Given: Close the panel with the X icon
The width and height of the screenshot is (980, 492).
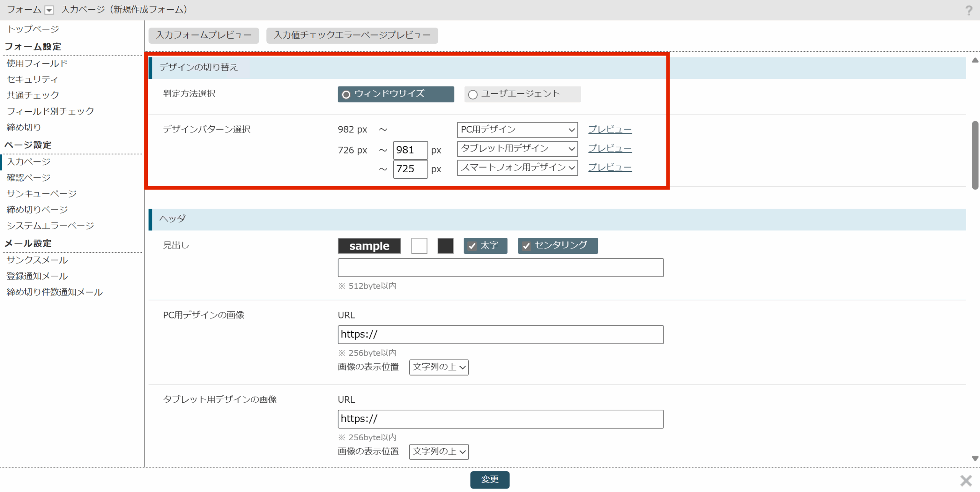Looking at the screenshot, I should [966, 480].
